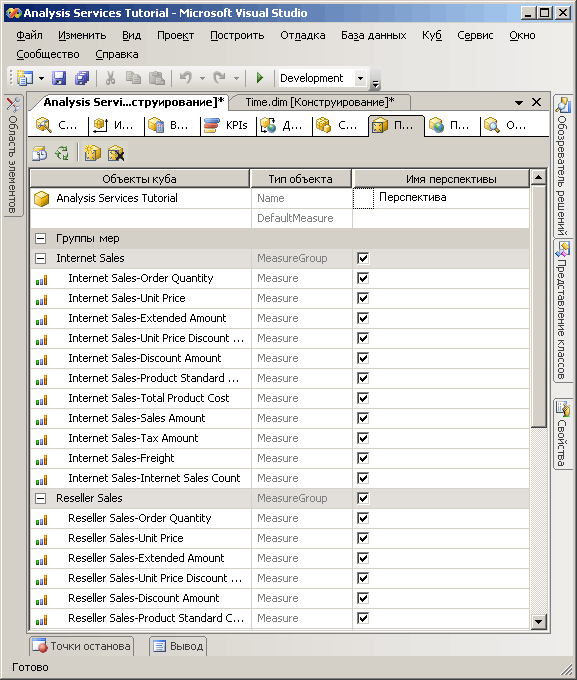Click the Save icon in toolbar
Viewport: 577px width, 680px height.
(x=59, y=78)
